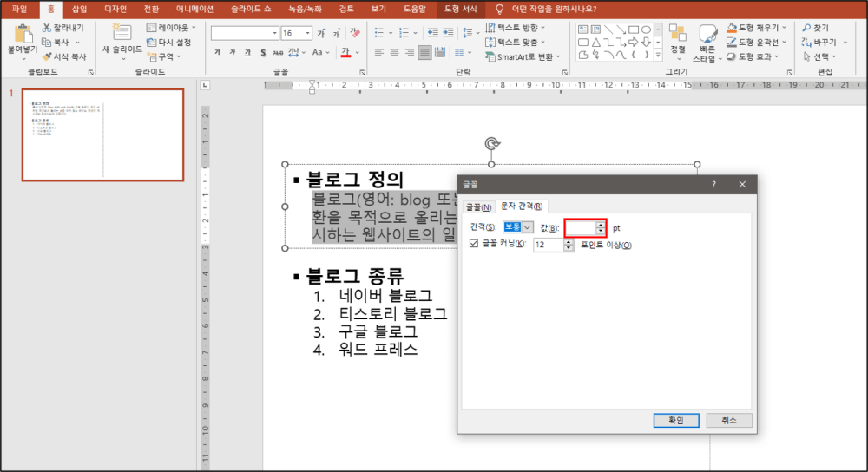This screenshot has width=868, height=472.
Task: Center align text
Action: pos(394,53)
